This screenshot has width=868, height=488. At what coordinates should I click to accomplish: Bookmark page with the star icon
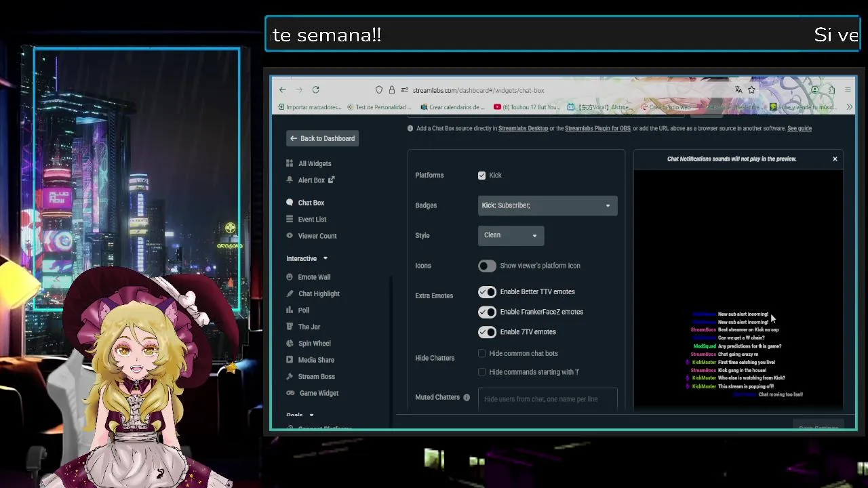click(751, 89)
